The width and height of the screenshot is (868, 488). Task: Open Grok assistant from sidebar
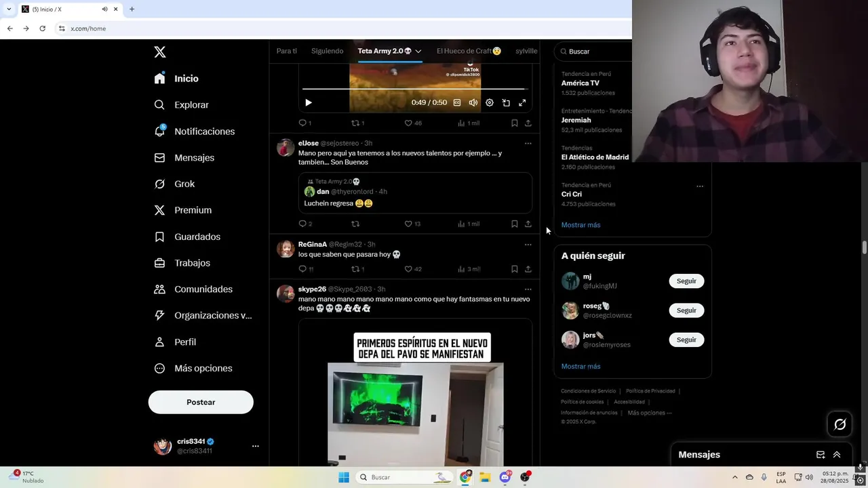point(174,184)
